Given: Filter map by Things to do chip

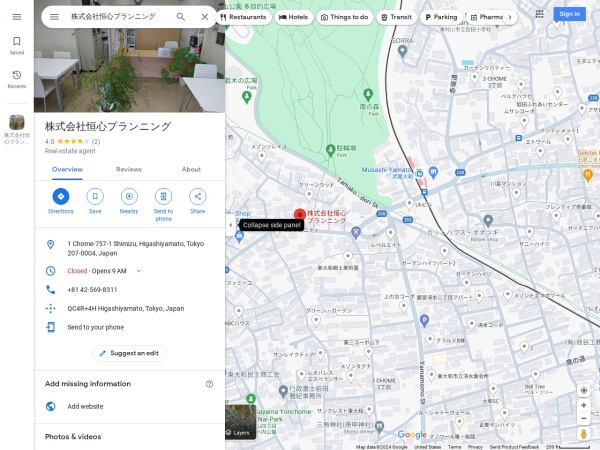Looking at the screenshot, I should click(x=344, y=17).
